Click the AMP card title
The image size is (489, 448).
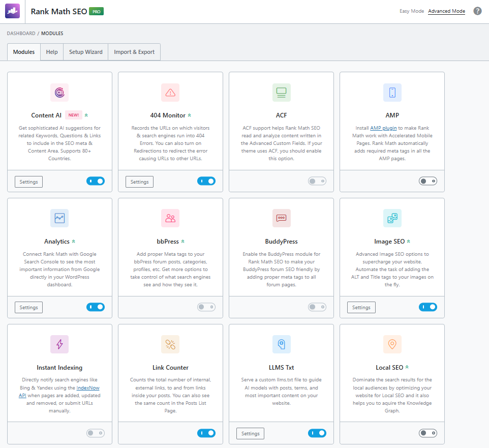point(392,115)
